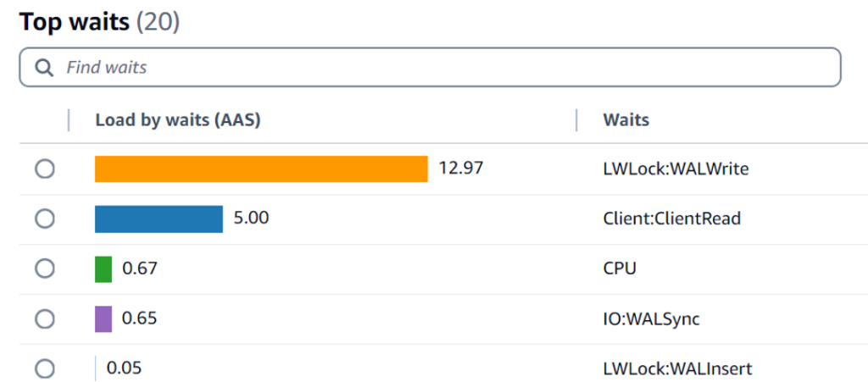Select the IO:WALSync radio button
The width and height of the screenshot is (868, 382).
click(x=45, y=319)
